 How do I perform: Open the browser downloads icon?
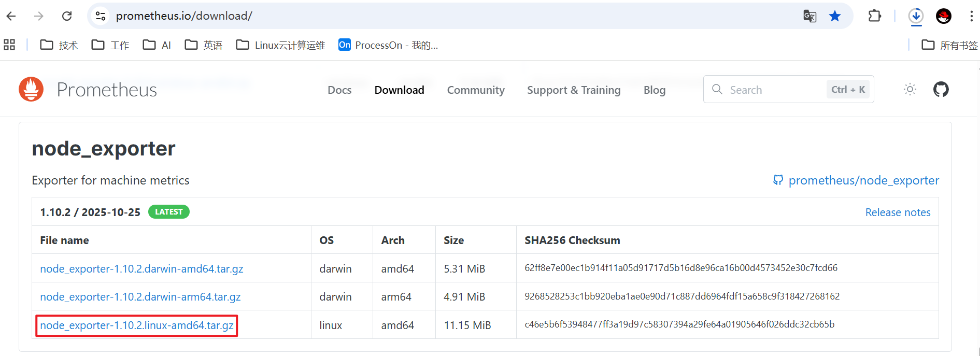[916, 16]
